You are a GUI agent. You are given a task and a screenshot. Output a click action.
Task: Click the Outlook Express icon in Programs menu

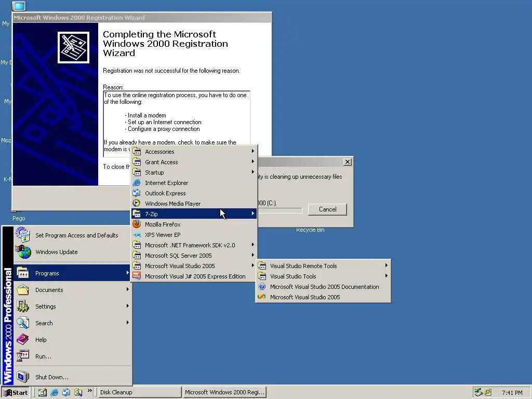(137, 193)
